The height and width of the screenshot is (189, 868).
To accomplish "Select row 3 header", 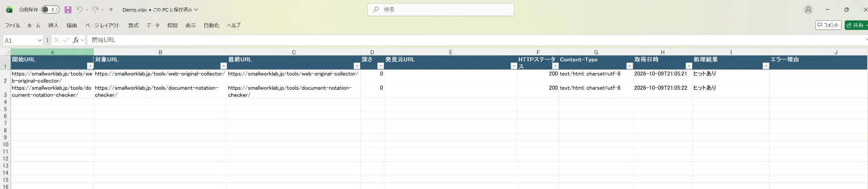I will 5,91.
